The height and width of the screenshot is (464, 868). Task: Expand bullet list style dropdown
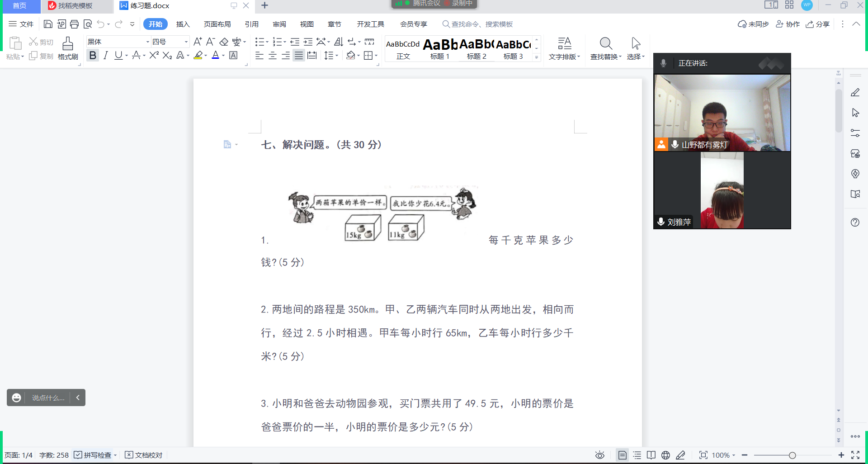267,42
